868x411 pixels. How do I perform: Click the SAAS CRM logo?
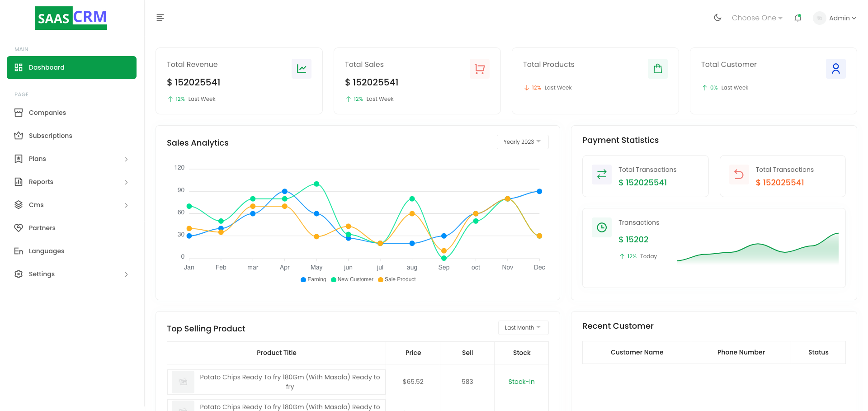click(71, 18)
